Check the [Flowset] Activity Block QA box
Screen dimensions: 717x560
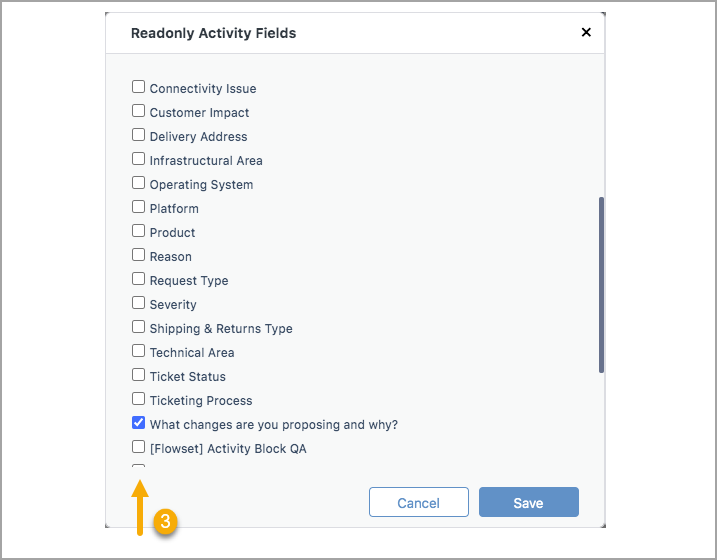pyautogui.click(x=138, y=447)
